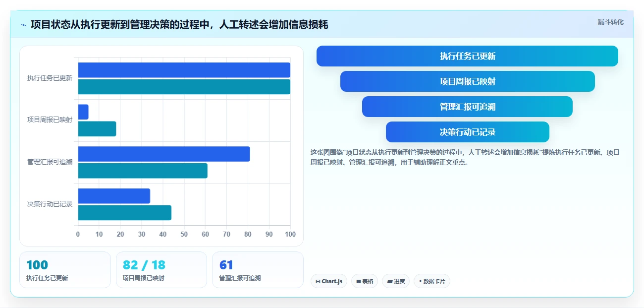The image size is (644, 308).
Task: Select the 项目周报已映射 funnel stage
Action: point(467,81)
